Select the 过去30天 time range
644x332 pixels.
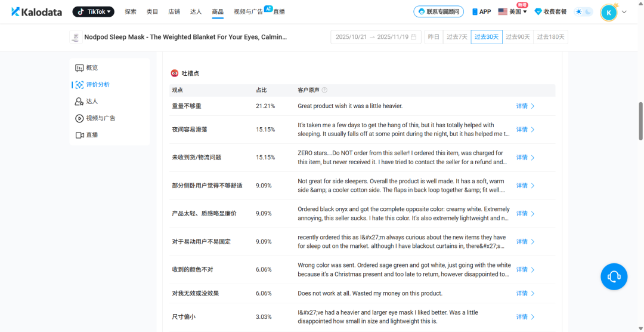(x=487, y=37)
